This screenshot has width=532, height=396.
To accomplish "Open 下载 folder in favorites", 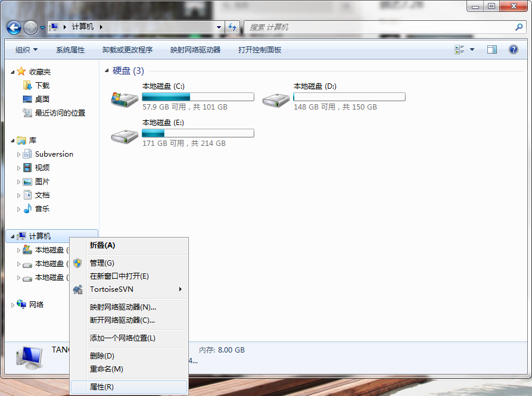I will pos(42,85).
